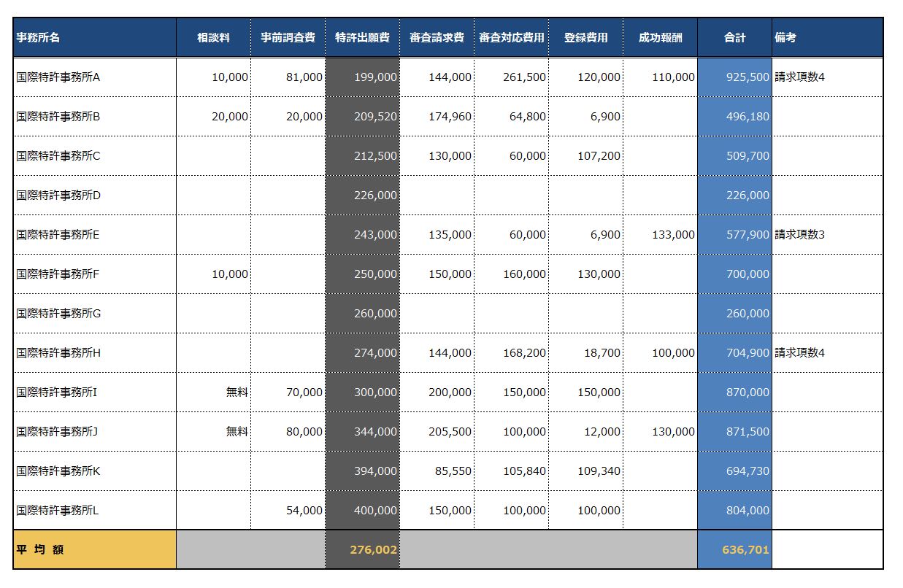Select office H total 704,900
This screenshot has width=903, height=588.
coord(734,353)
